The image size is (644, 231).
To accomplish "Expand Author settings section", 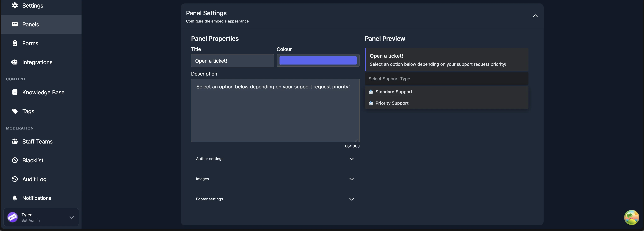I will pyautogui.click(x=275, y=159).
